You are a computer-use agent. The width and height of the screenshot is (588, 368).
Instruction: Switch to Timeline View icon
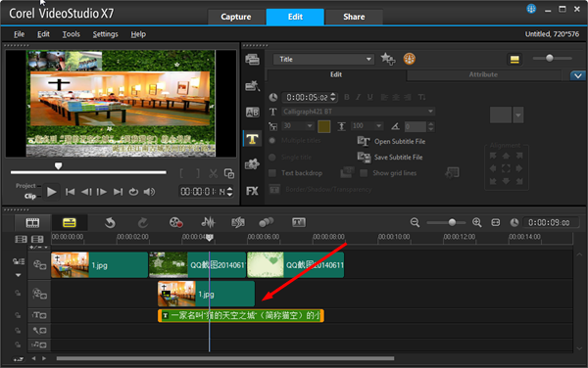pyautogui.click(x=70, y=223)
